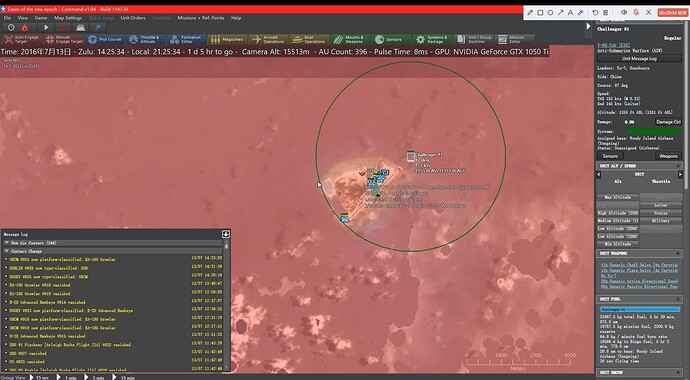Collapse the New Air Contact group
The image size is (690, 380).
tap(7, 243)
